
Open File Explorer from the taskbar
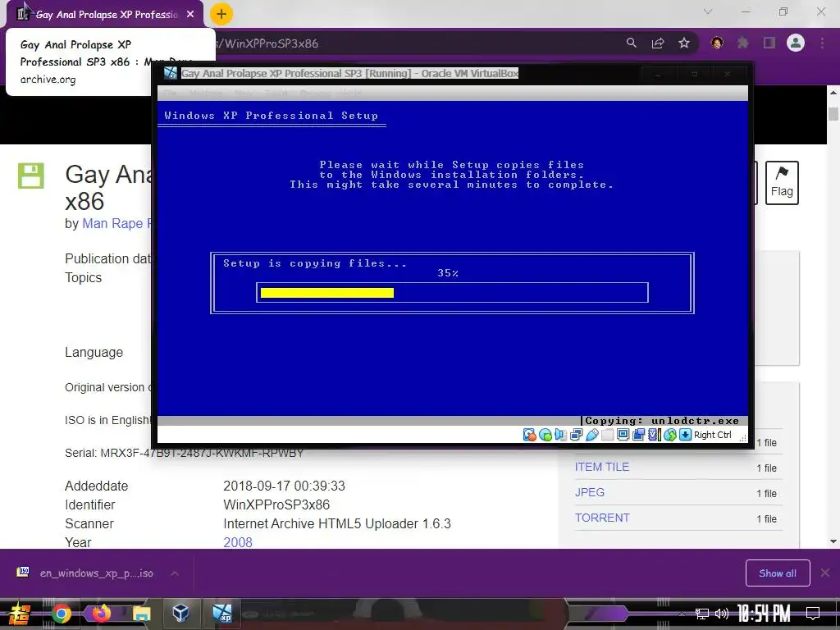click(141, 614)
